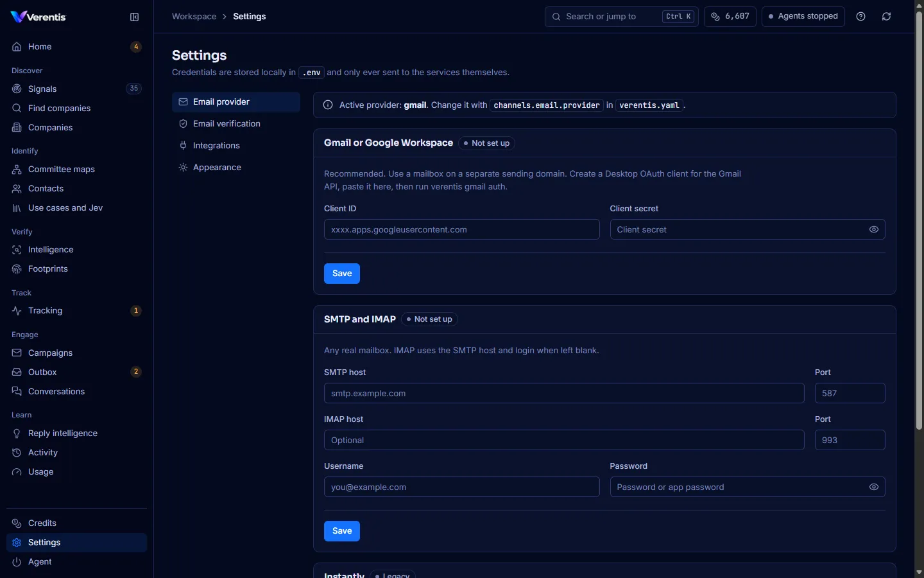Viewport: 924px width, 578px height.
Task: Open Home in the sidebar
Action: point(77,47)
